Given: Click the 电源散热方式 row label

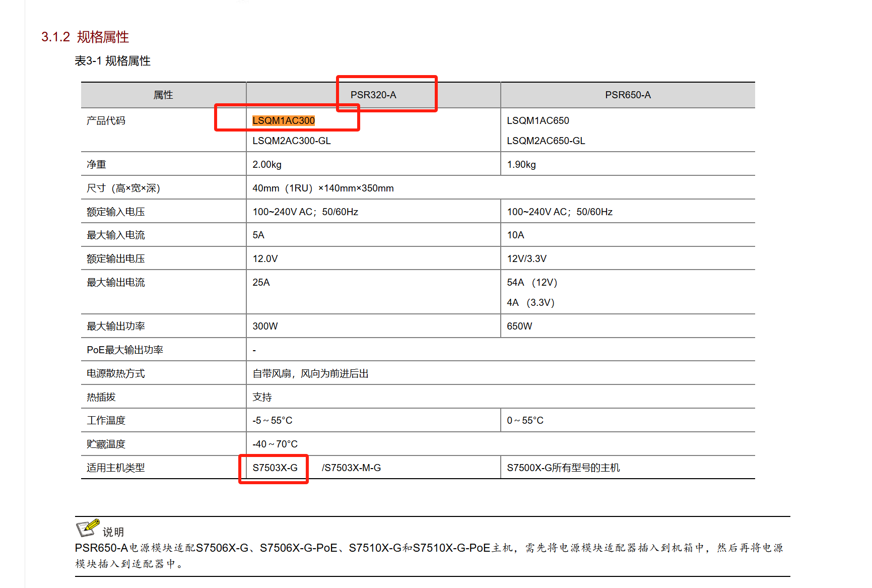Looking at the screenshot, I should pos(116,373).
